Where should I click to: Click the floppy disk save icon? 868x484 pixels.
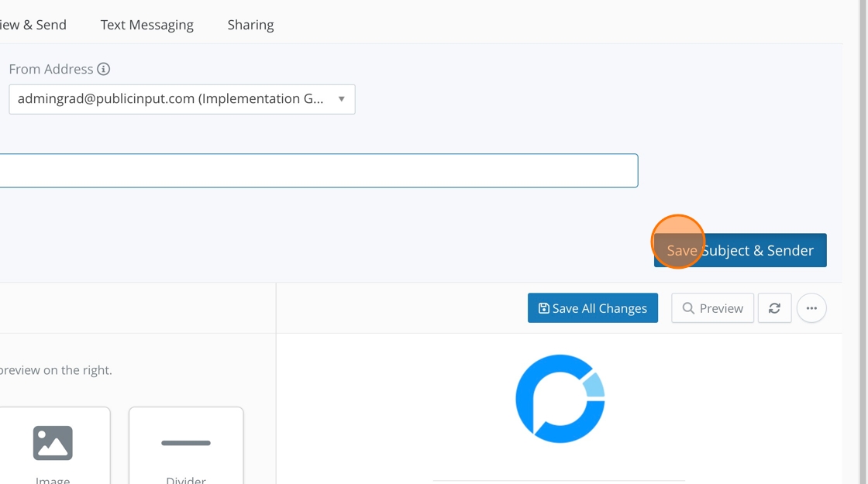544,308
